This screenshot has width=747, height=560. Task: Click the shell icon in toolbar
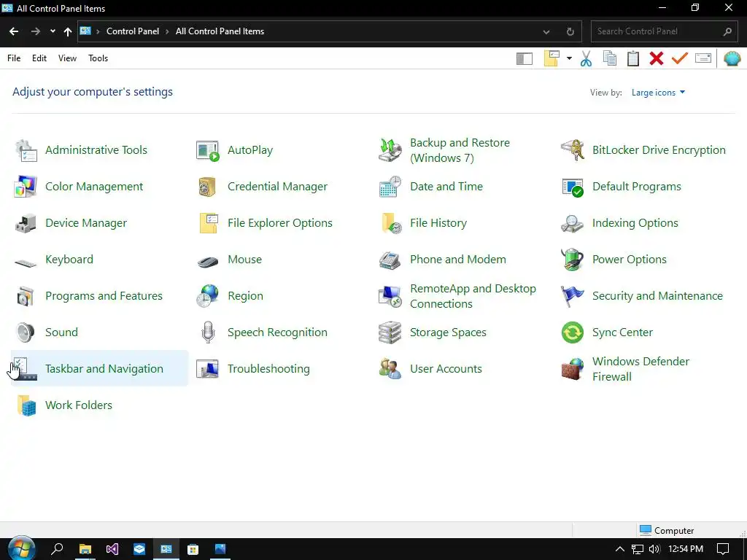(732, 58)
